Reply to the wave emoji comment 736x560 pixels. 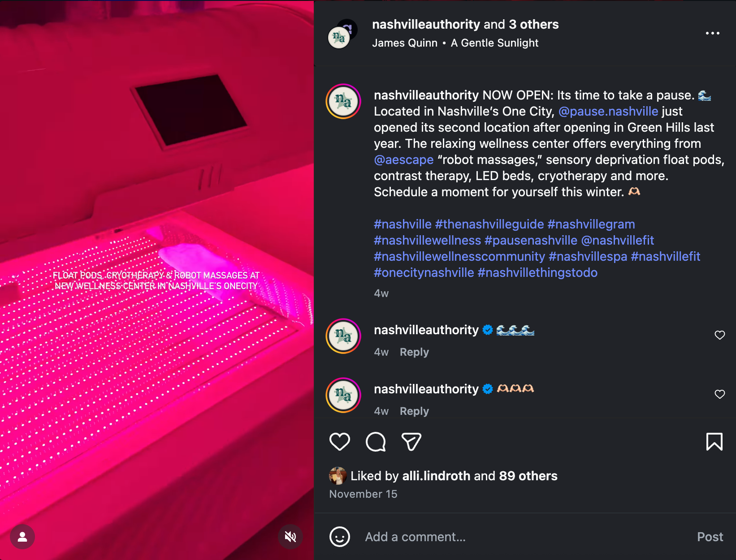pyautogui.click(x=414, y=352)
